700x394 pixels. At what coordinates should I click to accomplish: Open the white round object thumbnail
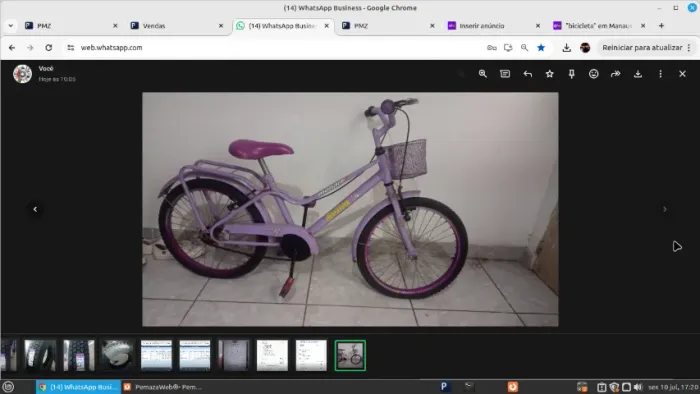pyautogui.click(x=117, y=356)
